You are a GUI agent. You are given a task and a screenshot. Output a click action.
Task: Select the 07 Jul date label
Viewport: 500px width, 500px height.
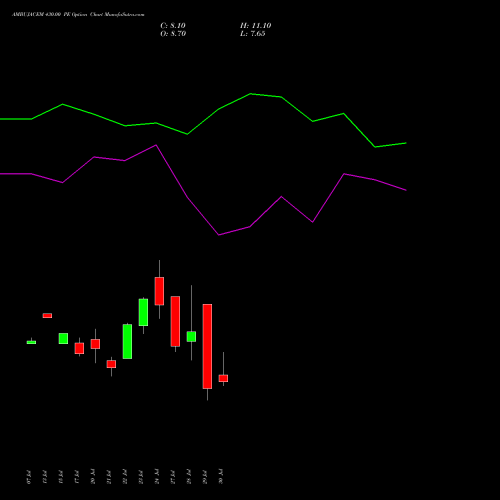(29, 477)
